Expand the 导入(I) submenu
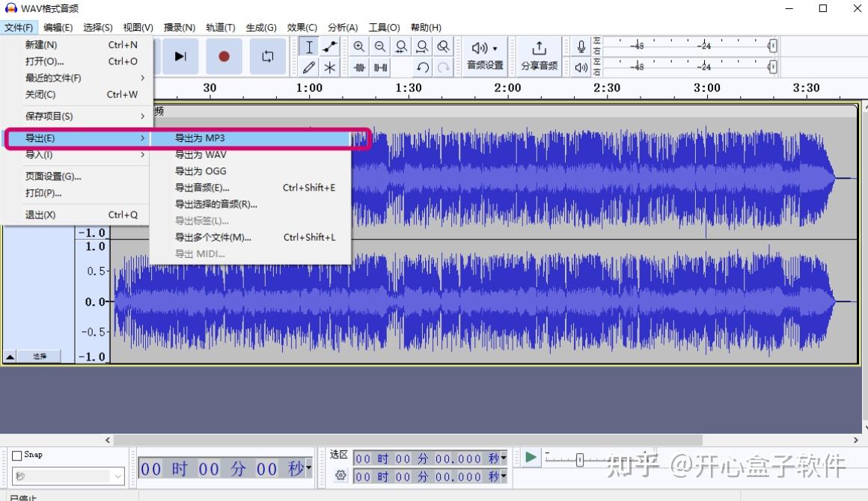 pos(76,155)
